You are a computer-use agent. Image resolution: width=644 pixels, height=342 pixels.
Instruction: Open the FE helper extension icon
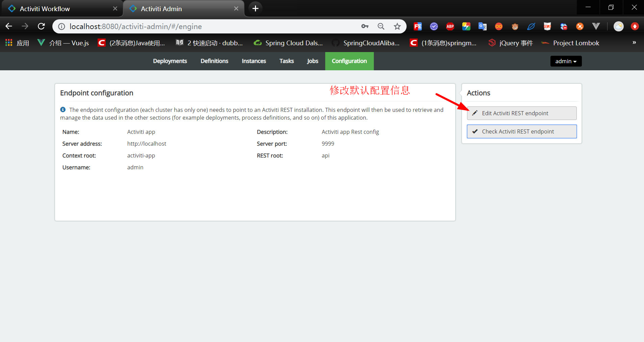pos(418,26)
